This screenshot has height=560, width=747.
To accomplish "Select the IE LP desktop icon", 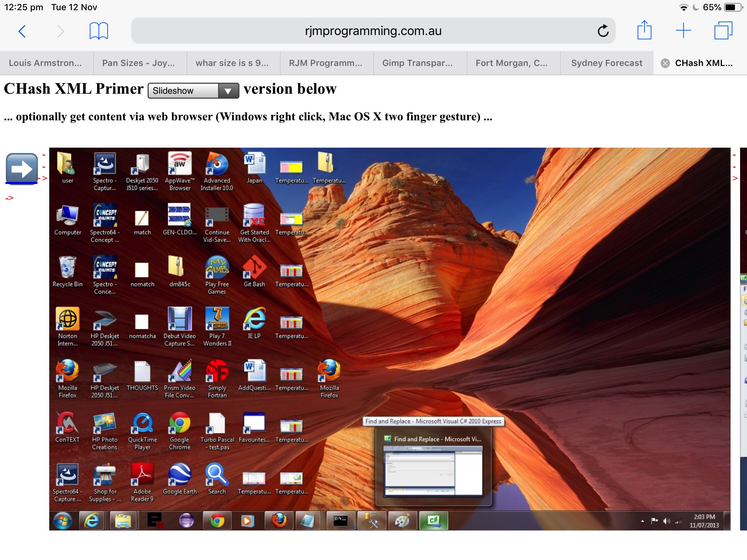I will (255, 324).
